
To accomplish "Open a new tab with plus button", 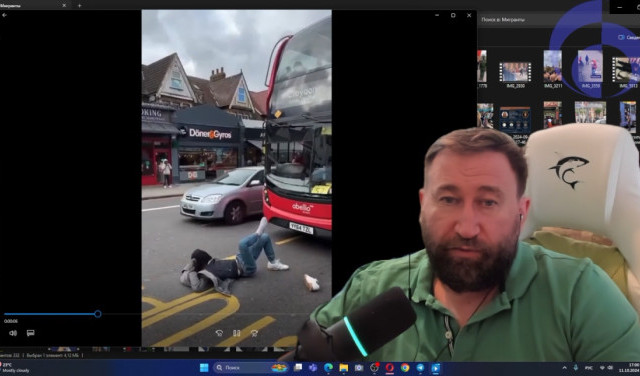I will pos(79,5).
